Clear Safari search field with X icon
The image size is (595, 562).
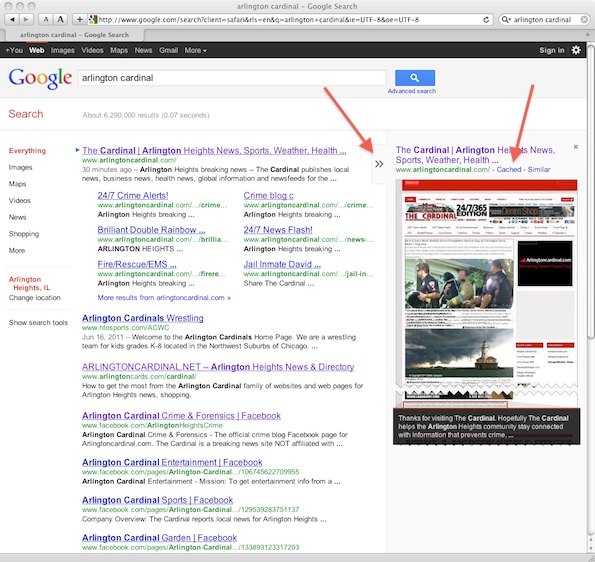tap(585, 20)
